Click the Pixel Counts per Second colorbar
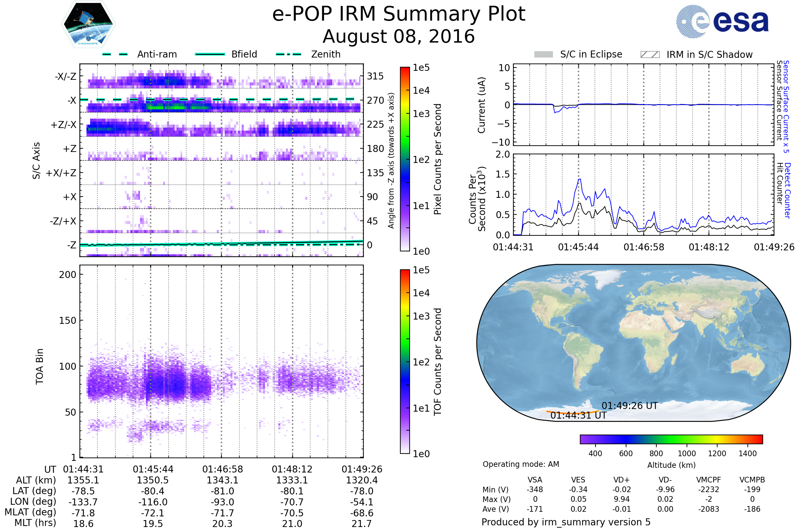Viewport: 798px width, 532px height. [405, 159]
